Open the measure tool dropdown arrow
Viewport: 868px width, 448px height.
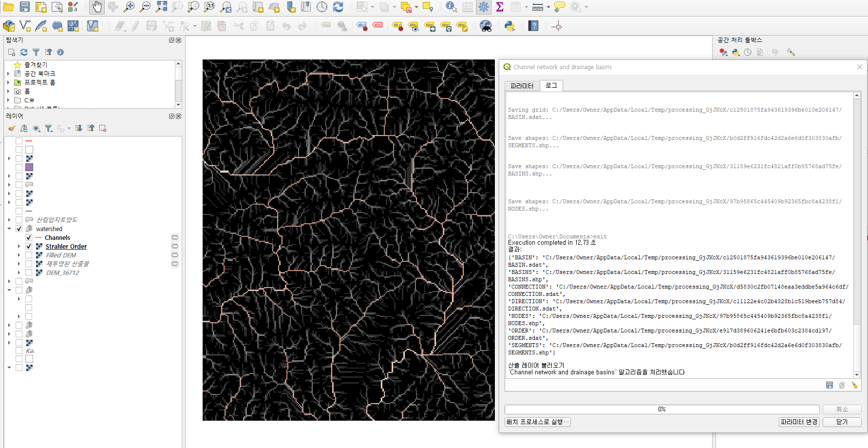(x=548, y=7)
